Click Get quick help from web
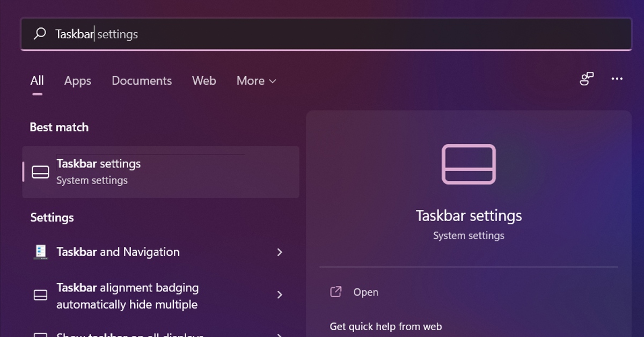The image size is (644, 337). tap(386, 326)
